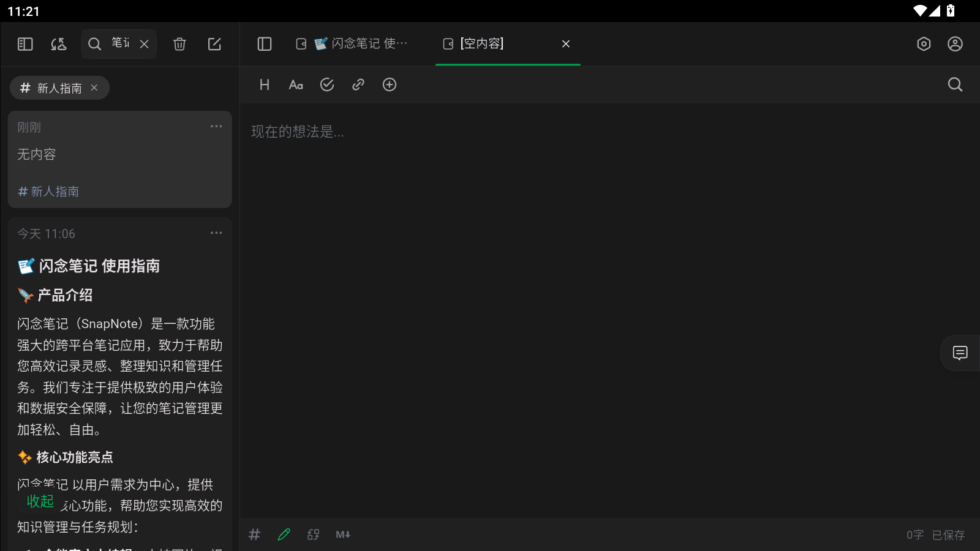Viewport: 980px width, 551px height.
Task: Open the Aa text style options
Action: [x=296, y=84]
